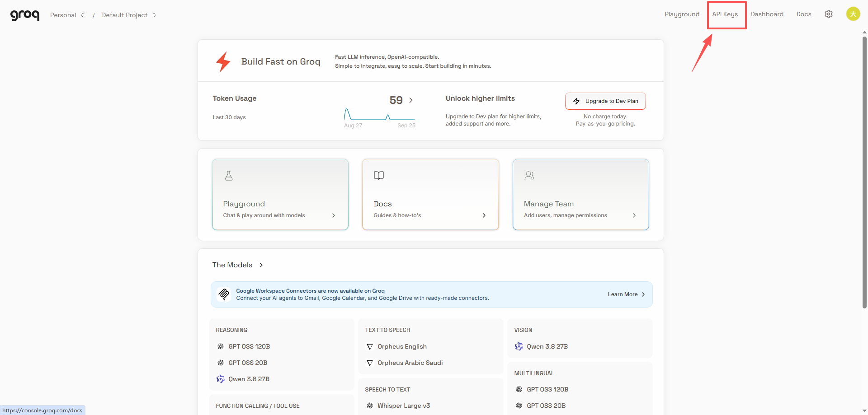Open Docs in the top navigation

804,14
